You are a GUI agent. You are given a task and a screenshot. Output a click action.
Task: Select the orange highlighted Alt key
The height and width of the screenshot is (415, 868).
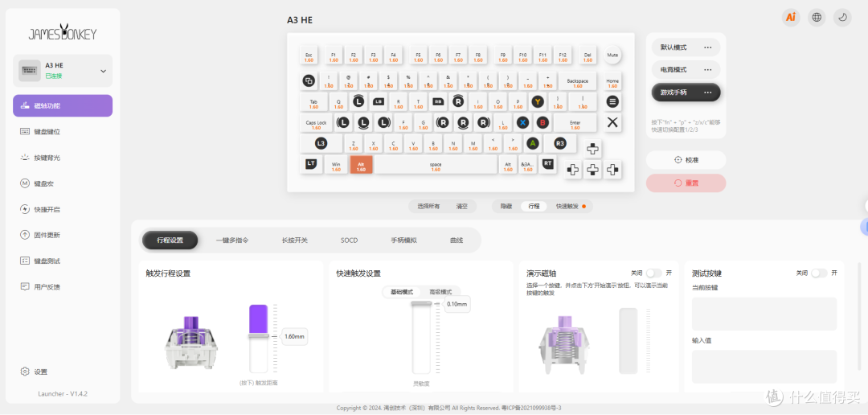[362, 165]
